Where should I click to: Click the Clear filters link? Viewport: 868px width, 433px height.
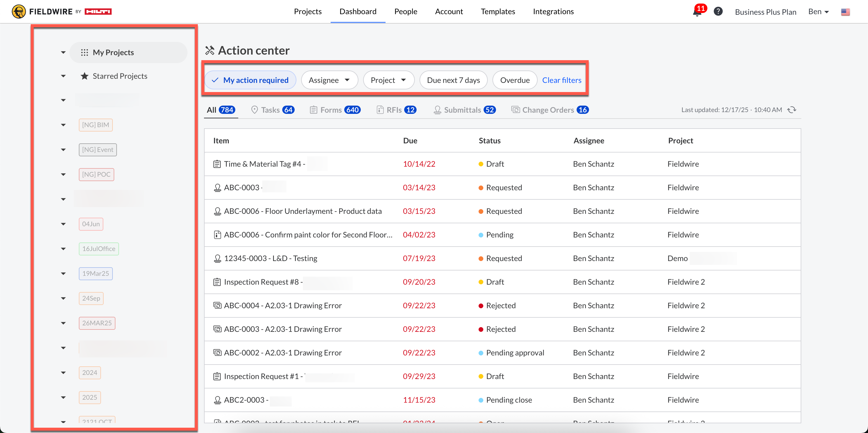pos(561,80)
